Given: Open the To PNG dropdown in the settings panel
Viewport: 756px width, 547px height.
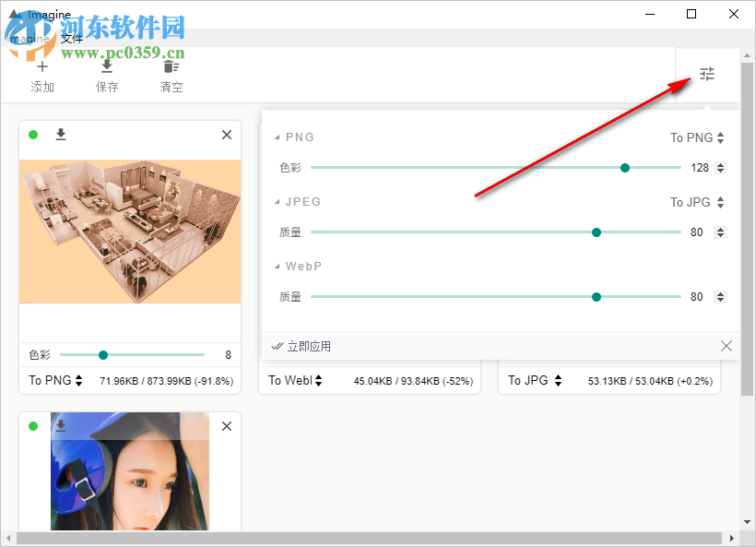Looking at the screenshot, I should pos(697,137).
